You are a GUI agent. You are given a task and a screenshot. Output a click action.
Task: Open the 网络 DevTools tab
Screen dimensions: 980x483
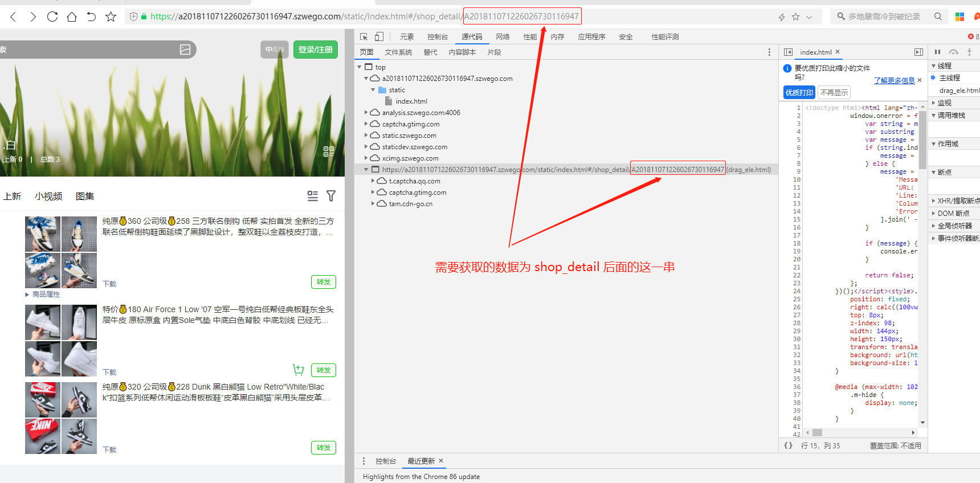coord(503,36)
